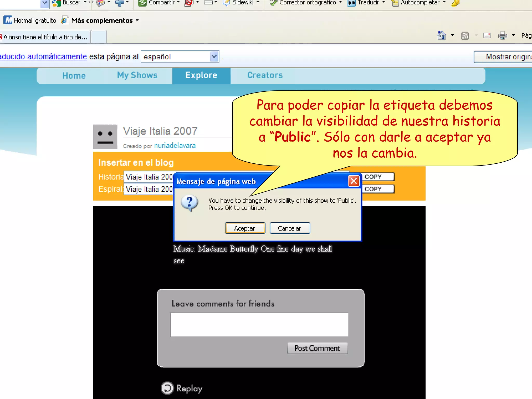Click the Hotmail gratuito favorite icon
The height and width of the screenshot is (399, 532).
point(8,20)
